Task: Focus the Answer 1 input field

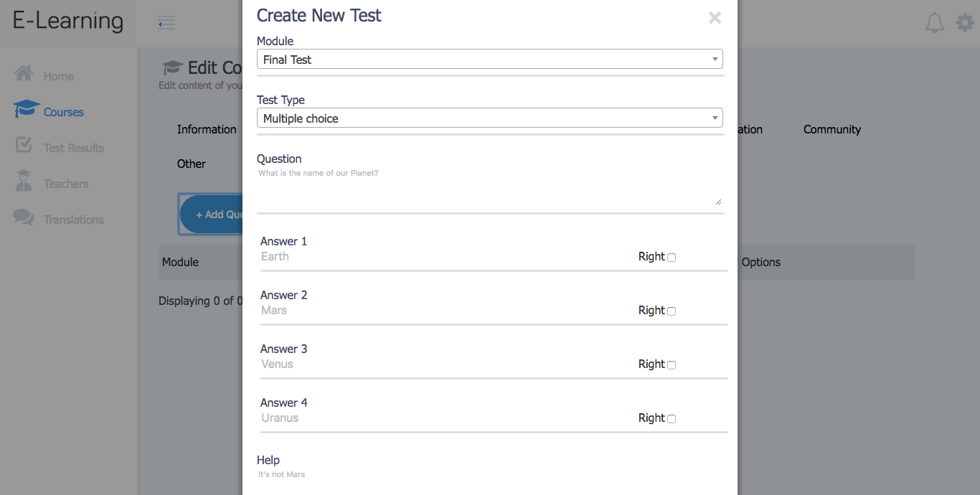Action: (x=445, y=257)
